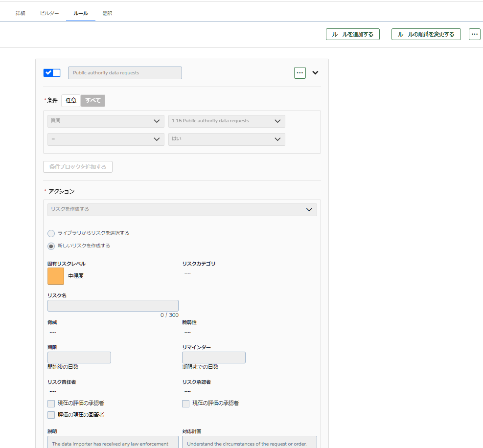Check 現在の評価の承認者 under リスク承認者
483x448 pixels.
tap(185, 403)
